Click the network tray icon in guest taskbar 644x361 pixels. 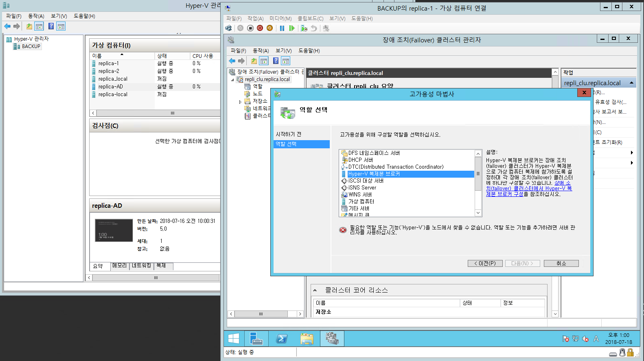pyautogui.click(x=575, y=339)
